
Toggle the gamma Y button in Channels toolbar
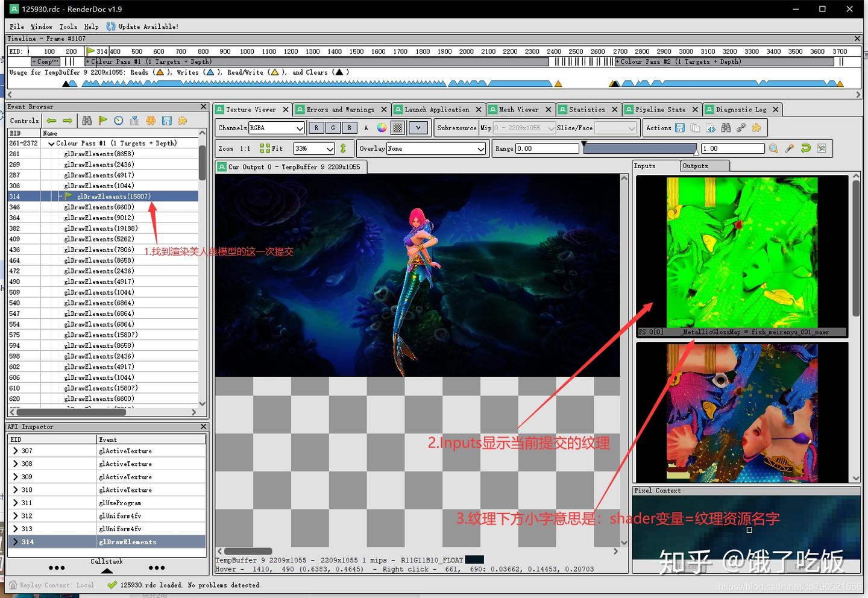tap(417, 127)
